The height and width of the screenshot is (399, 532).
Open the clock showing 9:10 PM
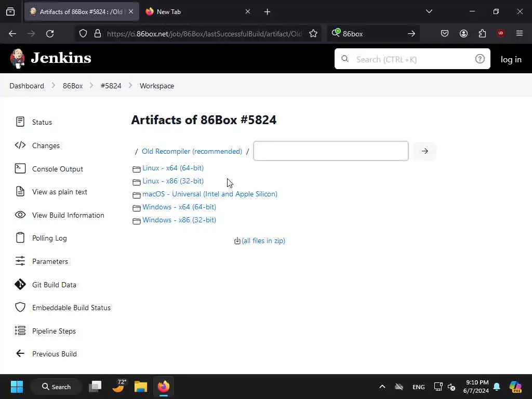point(476,387)
